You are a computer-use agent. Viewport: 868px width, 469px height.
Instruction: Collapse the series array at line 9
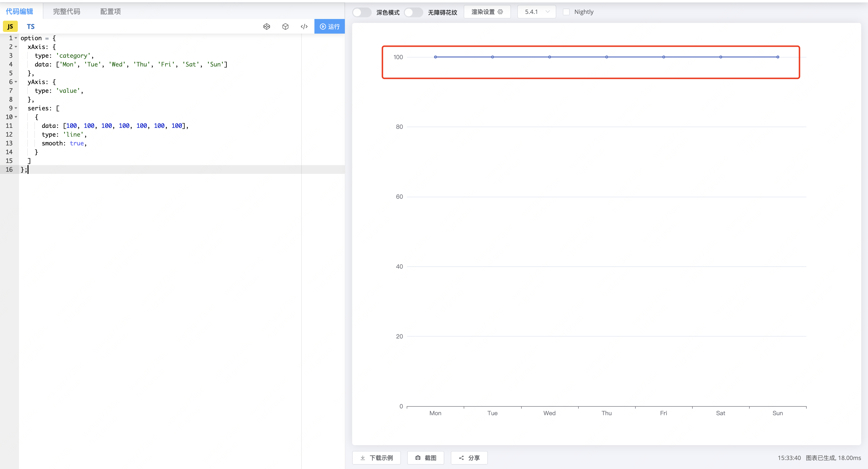click(x=16, y=108)
